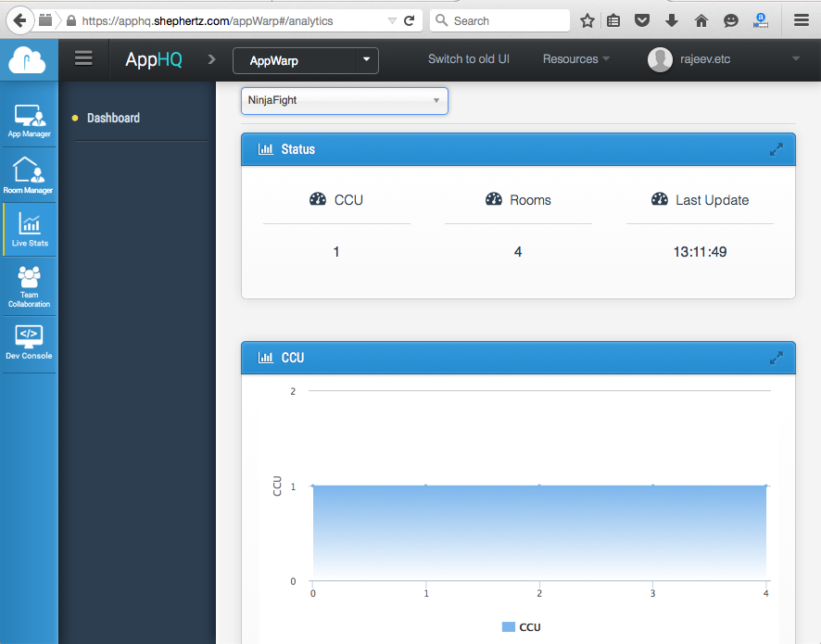
Task: Select Dashboard in the side panel
Action: pos(113,119)
